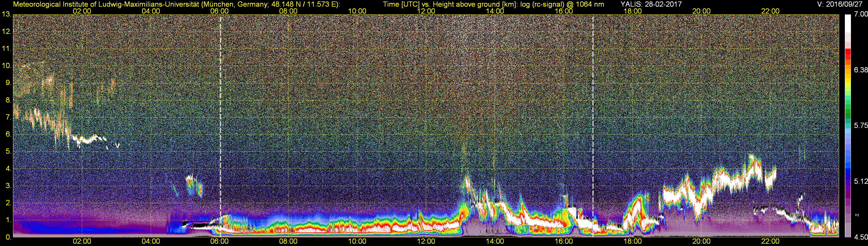Click the Meteorological Institute of Ludwig-Maximilians-Universität title text
Image resolution: width=868 pixels, height=246 pixels.
(176, 4)
